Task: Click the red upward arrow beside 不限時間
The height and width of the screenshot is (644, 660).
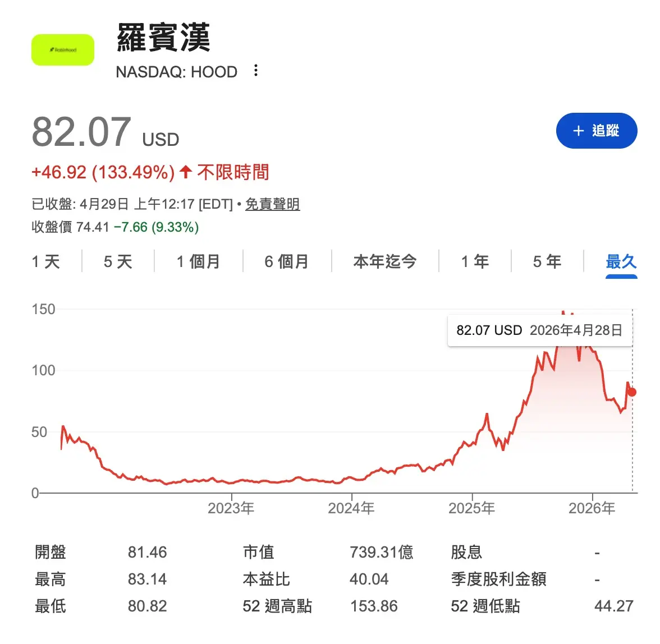Action: [x=185, y=173]
